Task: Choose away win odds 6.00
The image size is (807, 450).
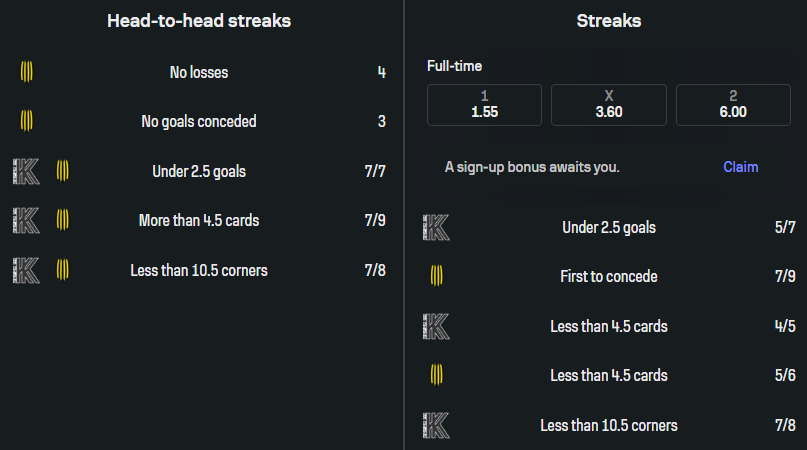Action: [x=733, y=105]
